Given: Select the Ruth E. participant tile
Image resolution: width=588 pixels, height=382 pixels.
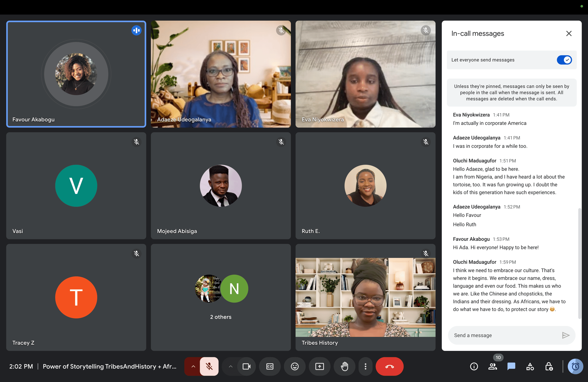Looking at the screenshot, I should point(365,186).
